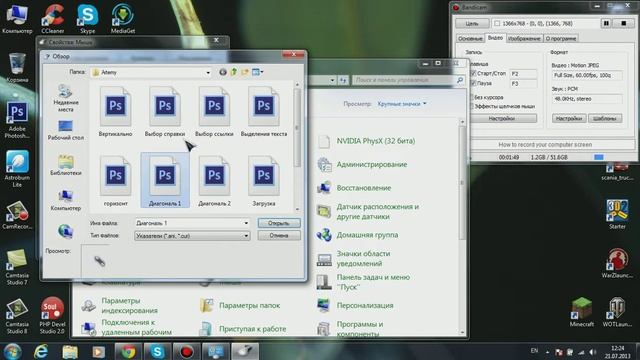Open Adobe Photoshop desktop shortcut
The image size is (640, 360).
pyautogui.click(x=17, y=120)
